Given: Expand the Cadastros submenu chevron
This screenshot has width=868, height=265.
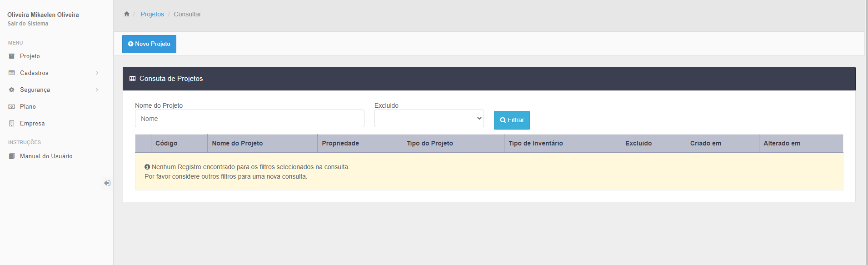Looking at the screenshot, I should coord(97,73).
